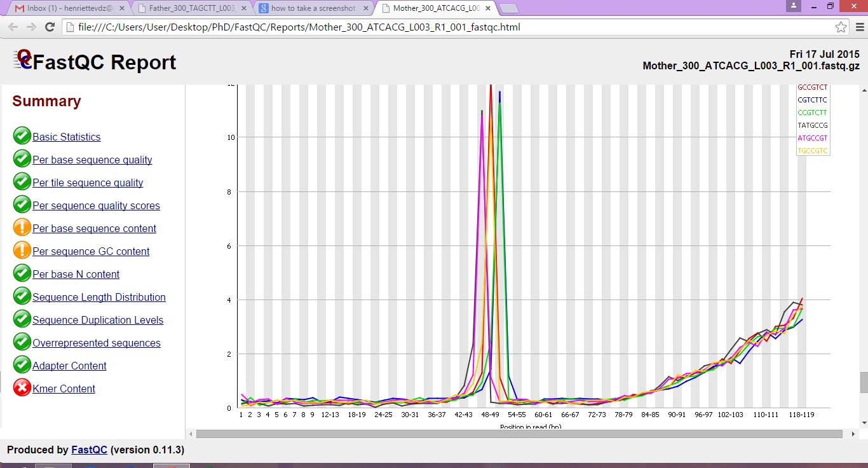The height and width of the screenshot is (468, 868).
Task: Click the file name Mother_300_ATCACG_L003_R1_001.fastq.gz
Action: click(x=751, y=65)
